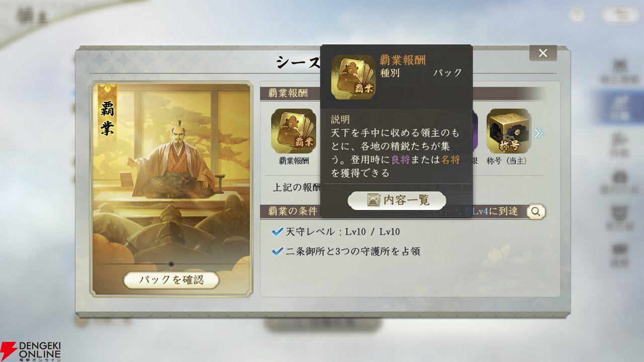Click the orange 名将 text in description
Screen dimensions: 644x362
click(x=450, y=159)
